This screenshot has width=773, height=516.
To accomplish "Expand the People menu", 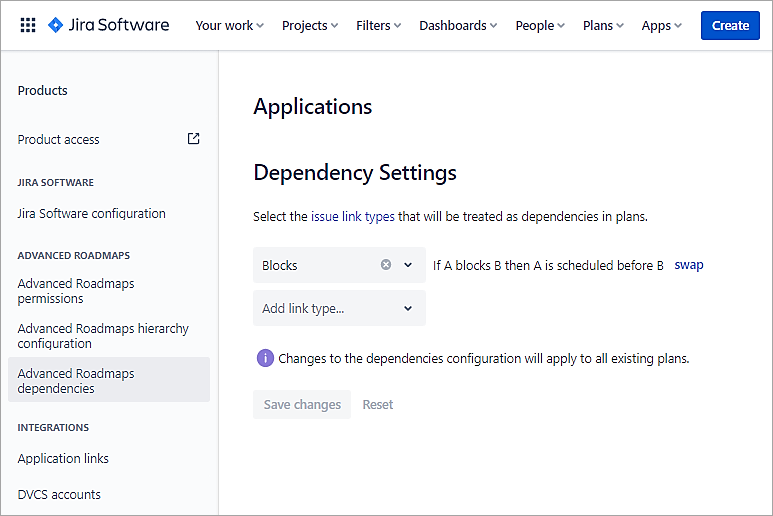I will point(540,25).
